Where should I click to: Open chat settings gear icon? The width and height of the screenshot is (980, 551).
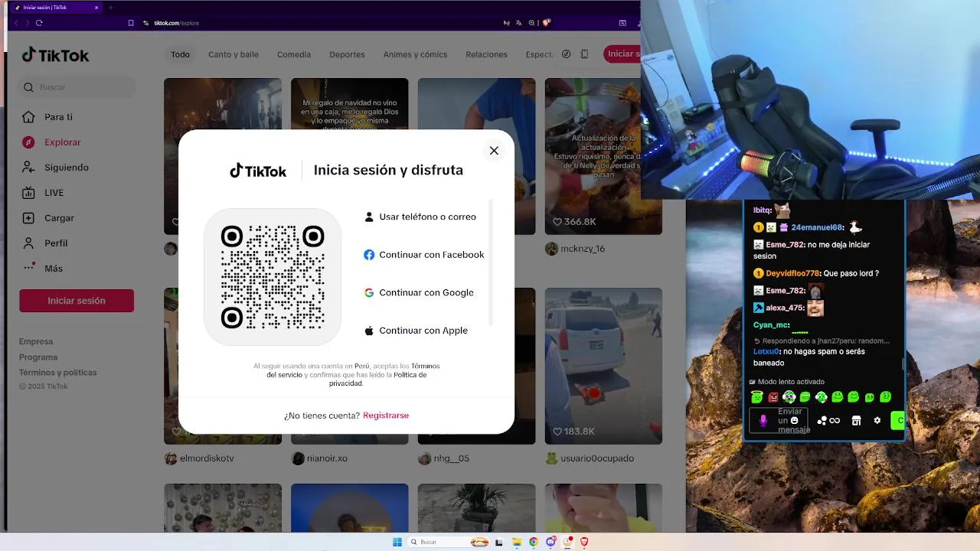click(x=877, y=420)
